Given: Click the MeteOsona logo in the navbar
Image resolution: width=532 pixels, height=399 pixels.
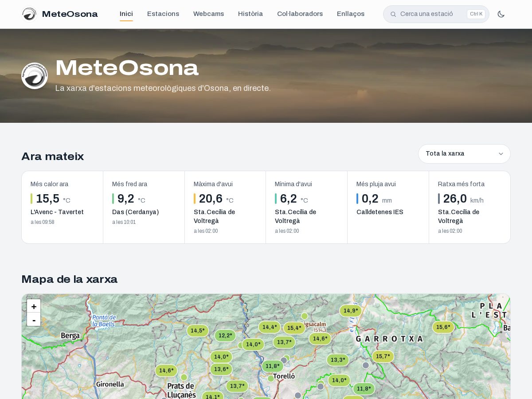Looking at the screenshot, I should [x=60, y=14].
